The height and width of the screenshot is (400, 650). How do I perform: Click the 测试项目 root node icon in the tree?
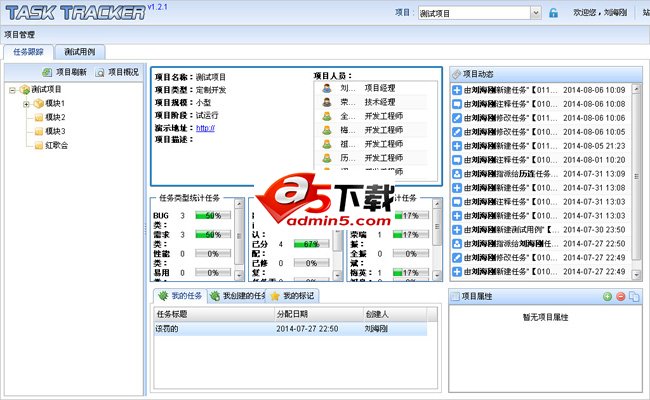point(24,90)
